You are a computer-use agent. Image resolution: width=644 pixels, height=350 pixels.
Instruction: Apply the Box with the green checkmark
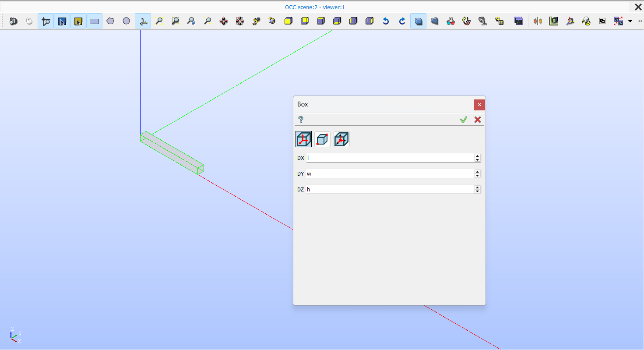click(464, 120)
